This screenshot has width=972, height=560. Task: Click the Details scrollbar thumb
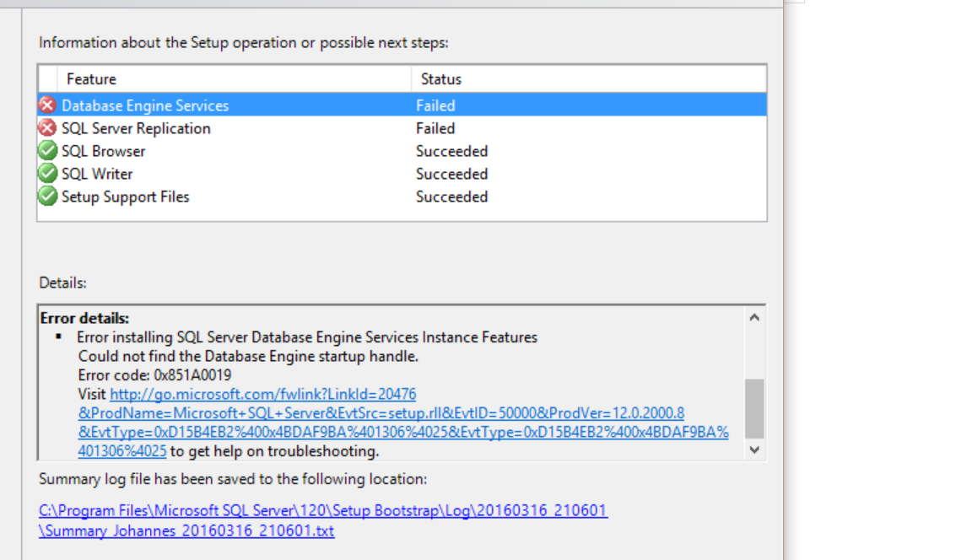754,408
